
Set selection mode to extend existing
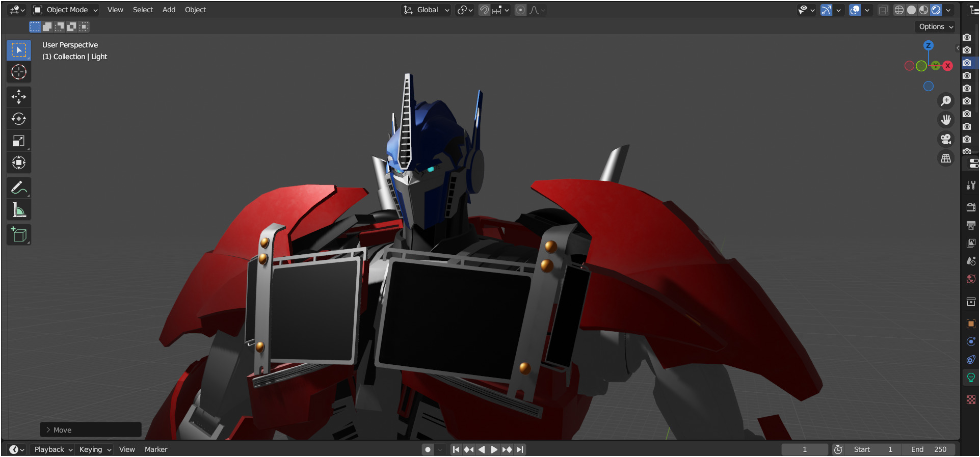47,26
